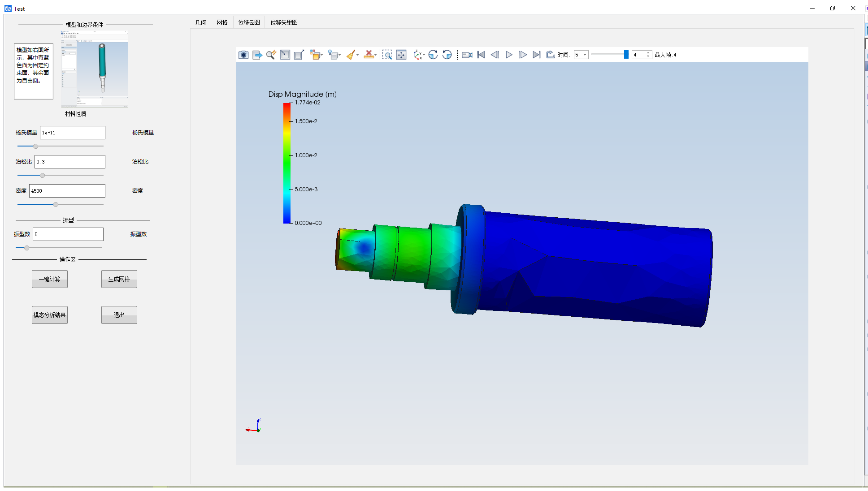Click the play animation button
This screenshot has height=491, width=868.
coord(509,54)
